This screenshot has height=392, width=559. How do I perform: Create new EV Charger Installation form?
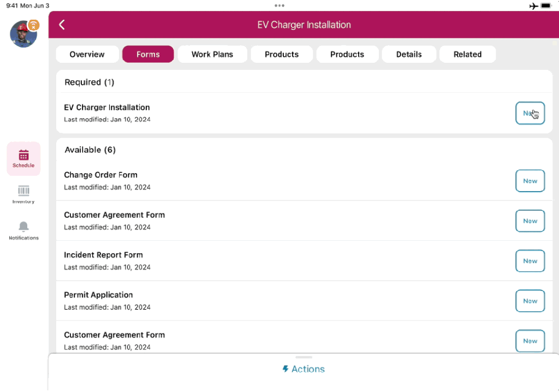530,113
